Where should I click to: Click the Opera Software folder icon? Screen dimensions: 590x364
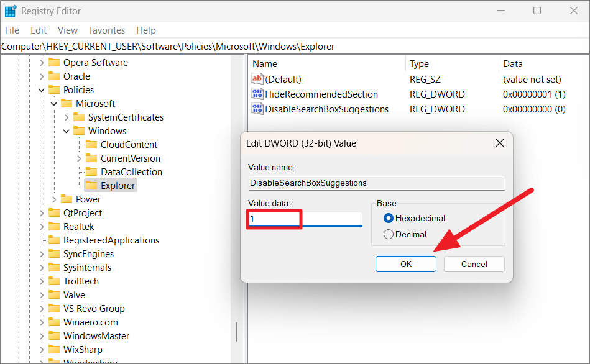[54, 62]
